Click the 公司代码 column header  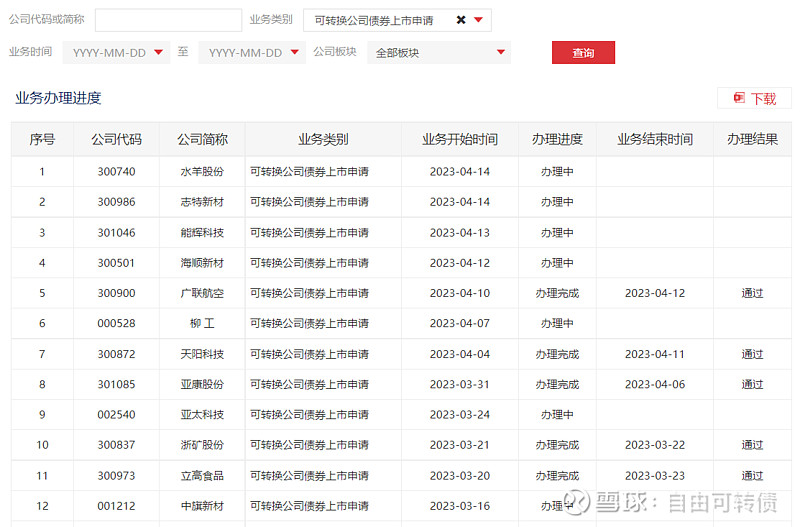[x=116, y=139]
